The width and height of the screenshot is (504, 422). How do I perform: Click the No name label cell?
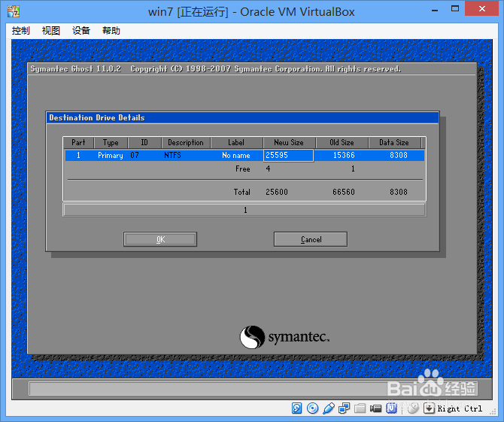[x=236, y=155]
